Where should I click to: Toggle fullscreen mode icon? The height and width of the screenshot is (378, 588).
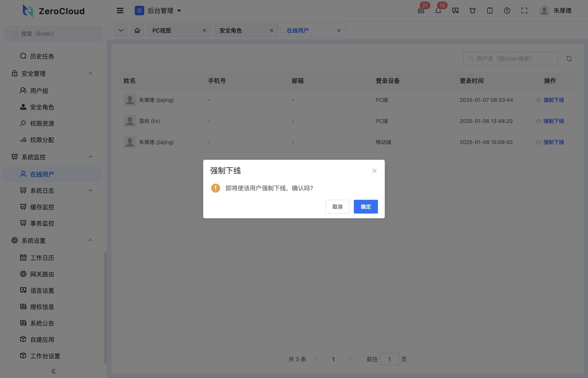coord(524,11)
